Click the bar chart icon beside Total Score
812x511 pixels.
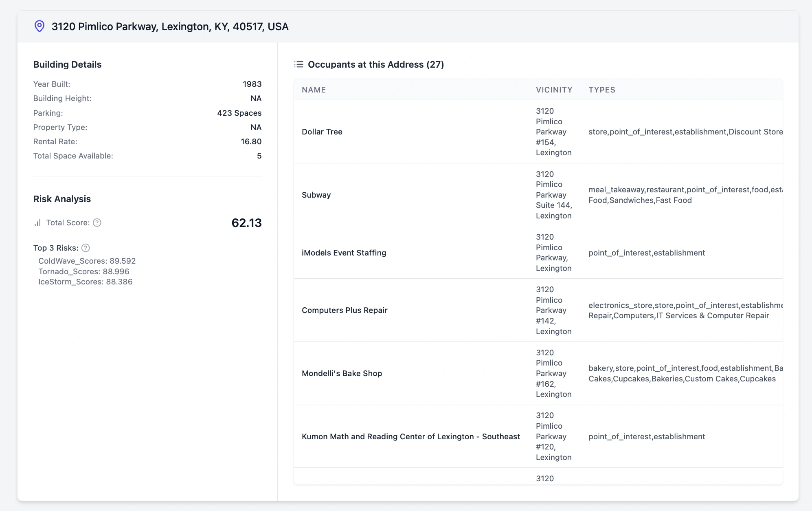click(37, 223)
